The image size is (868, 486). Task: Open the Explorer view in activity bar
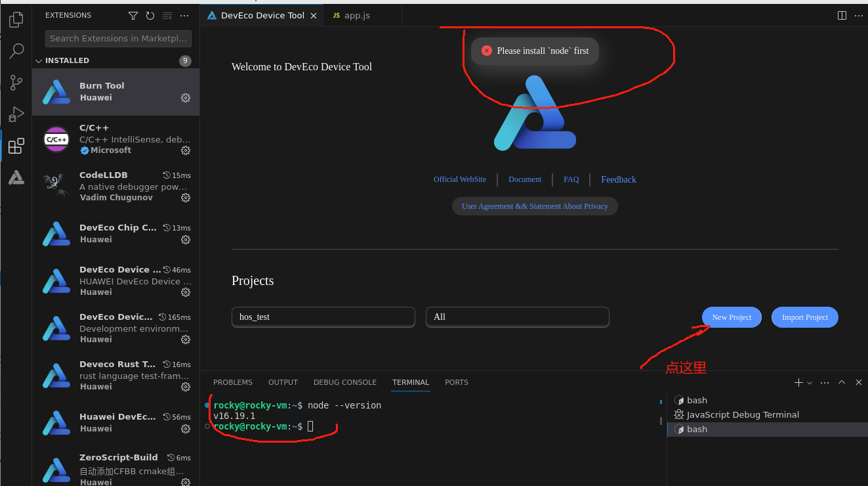click(x=16, y=20)
